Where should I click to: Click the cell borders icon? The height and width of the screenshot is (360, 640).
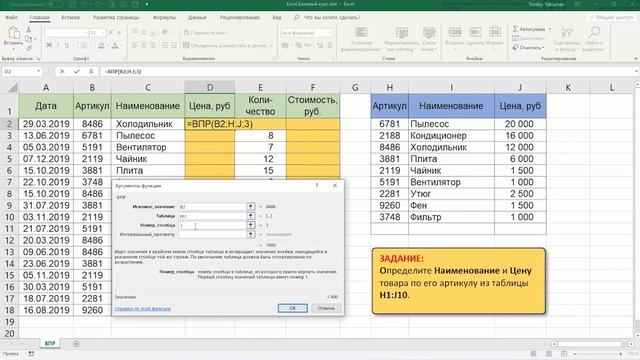[x=83, y=45]
